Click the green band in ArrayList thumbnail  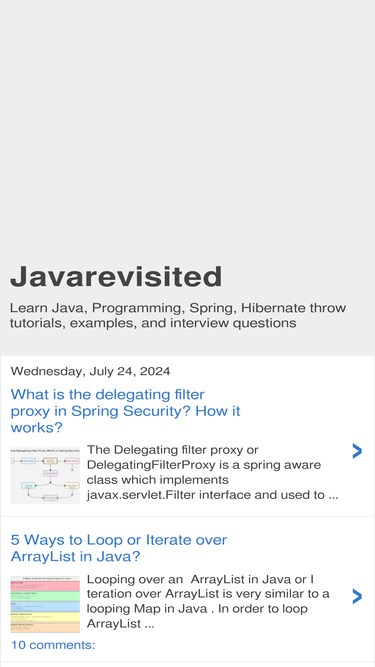(45, 596)
